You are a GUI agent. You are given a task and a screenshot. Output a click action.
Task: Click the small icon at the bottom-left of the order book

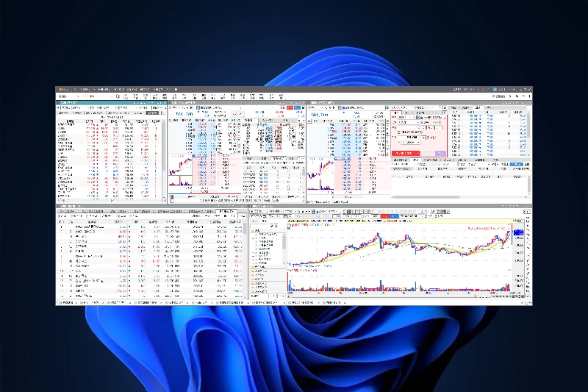(171, 197)
